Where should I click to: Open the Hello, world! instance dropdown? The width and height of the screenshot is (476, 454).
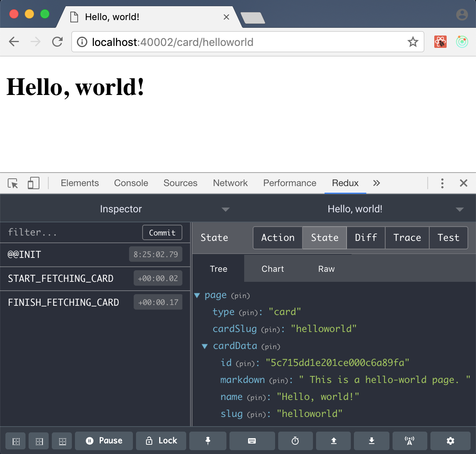[459, 209]
